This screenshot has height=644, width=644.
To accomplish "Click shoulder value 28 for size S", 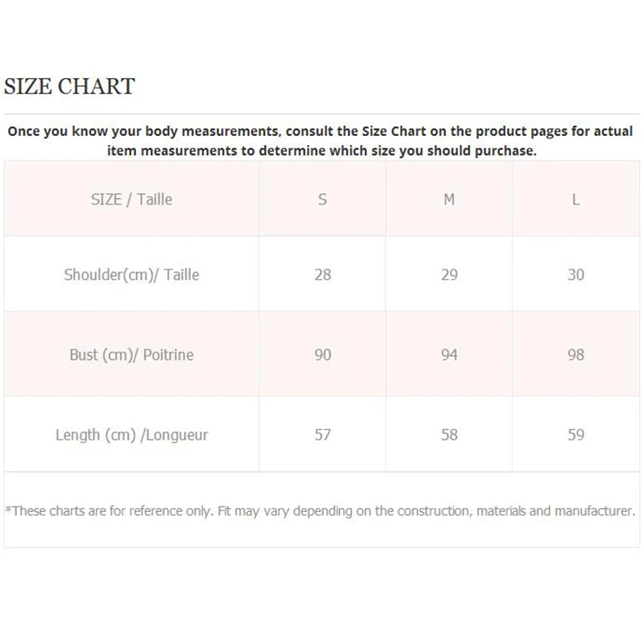I will pyautogui.click(x=323, y=275).
